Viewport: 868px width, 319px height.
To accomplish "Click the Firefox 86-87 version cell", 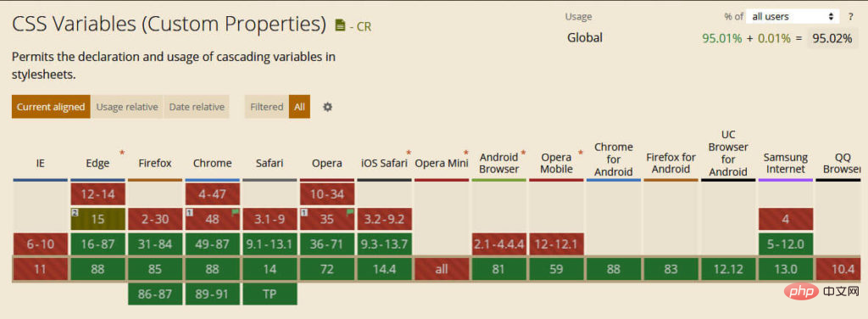I will [x=155, y=294].
